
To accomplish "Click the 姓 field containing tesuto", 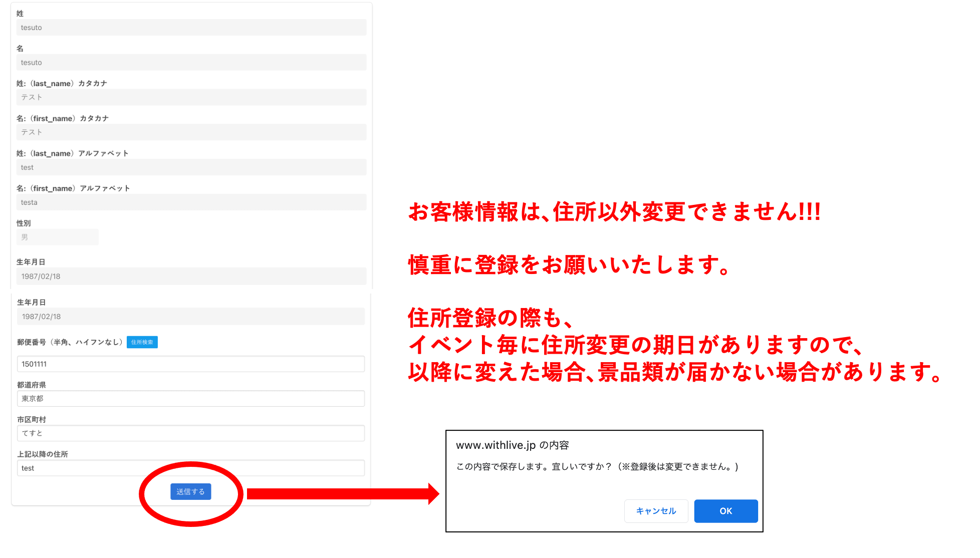I will [191, 28].
